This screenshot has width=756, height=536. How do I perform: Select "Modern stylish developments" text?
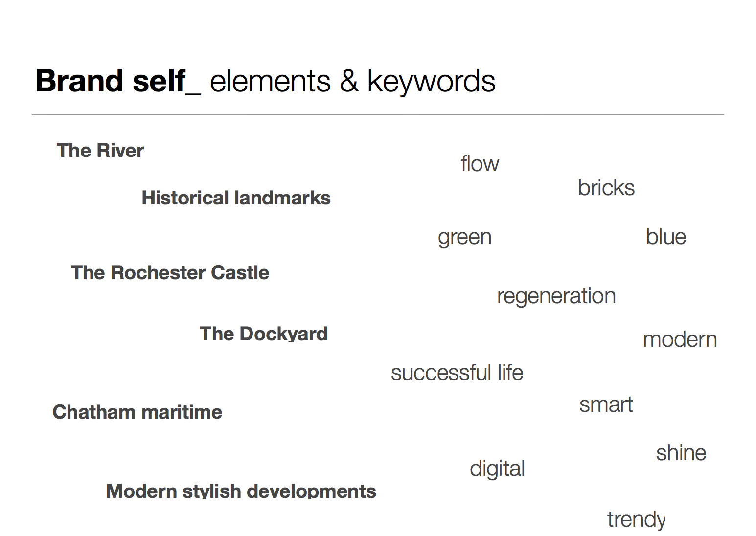tap(241, 491)
